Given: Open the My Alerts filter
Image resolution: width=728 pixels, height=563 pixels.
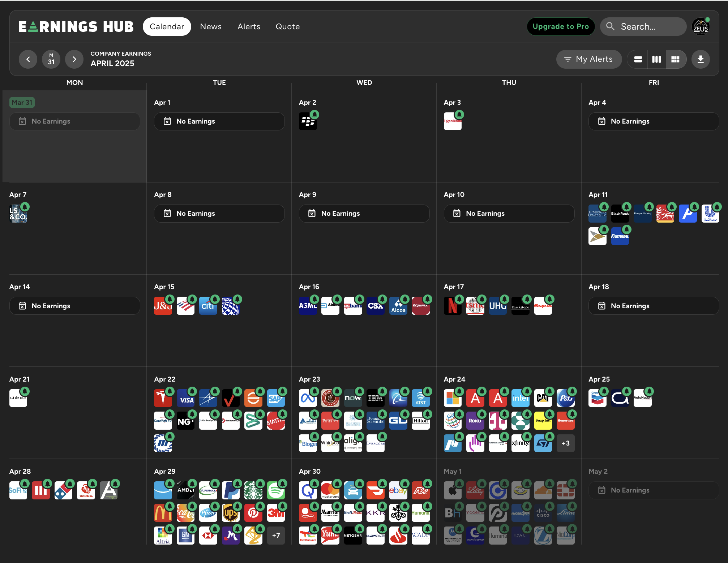Looking at the screenshot, I should [589, 59].
